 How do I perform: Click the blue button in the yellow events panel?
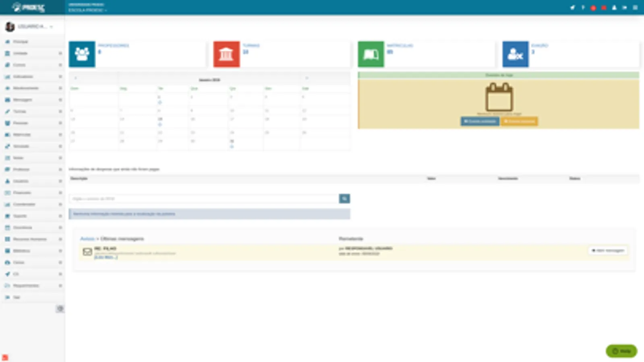tap(480, 121)
